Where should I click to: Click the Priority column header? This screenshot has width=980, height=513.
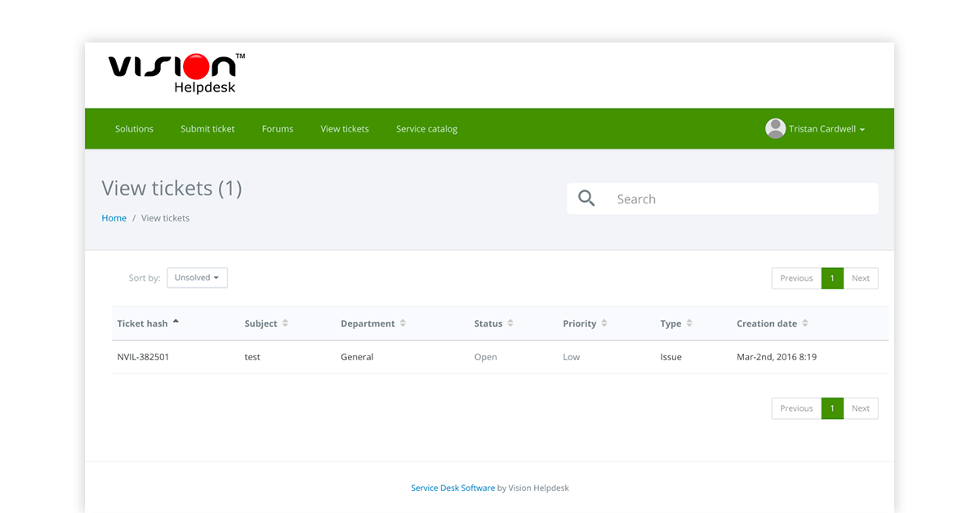[x=580, y=323]
